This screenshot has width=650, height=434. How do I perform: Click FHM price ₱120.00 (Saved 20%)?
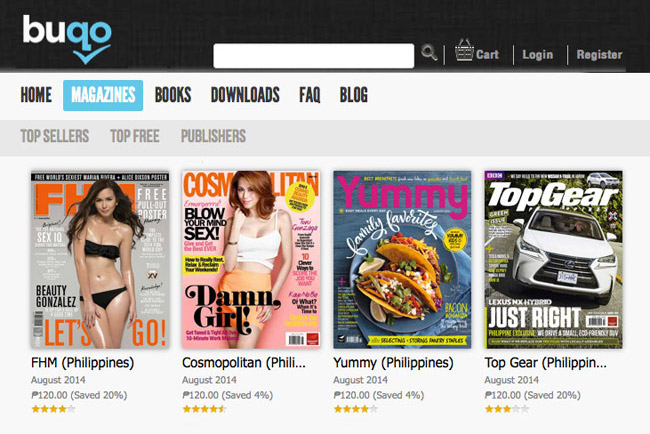[79, 395]
